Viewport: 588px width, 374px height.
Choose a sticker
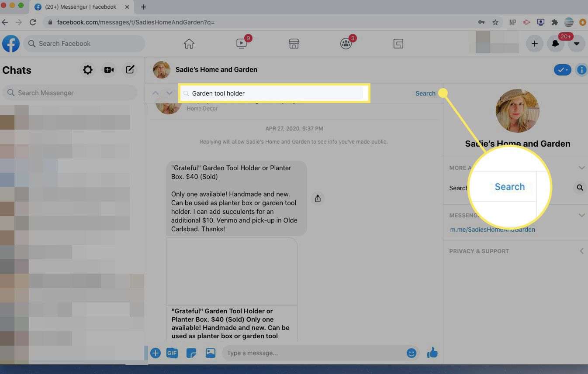coord(191,353)
